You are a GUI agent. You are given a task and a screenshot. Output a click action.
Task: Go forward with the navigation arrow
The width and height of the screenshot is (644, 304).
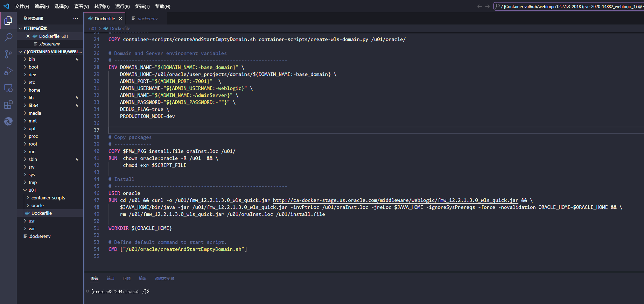[x=487, y=6]
